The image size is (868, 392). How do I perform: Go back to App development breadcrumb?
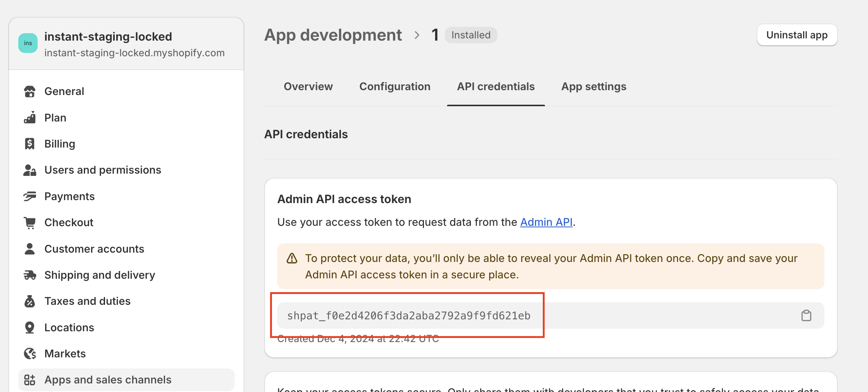coord(333,35)
